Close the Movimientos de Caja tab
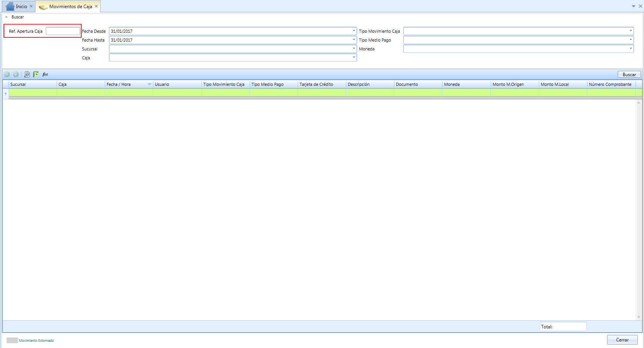 coord(96,6)
